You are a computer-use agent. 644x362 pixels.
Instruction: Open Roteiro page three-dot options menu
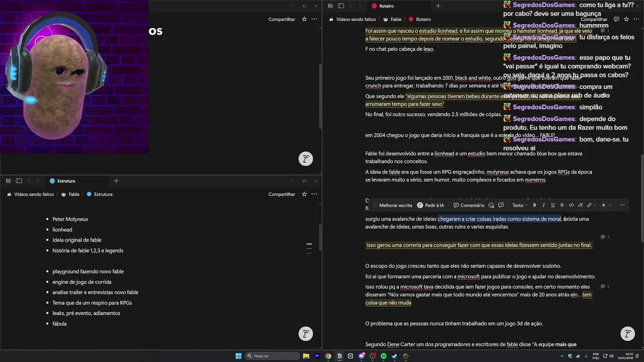(x=636, y=19)
